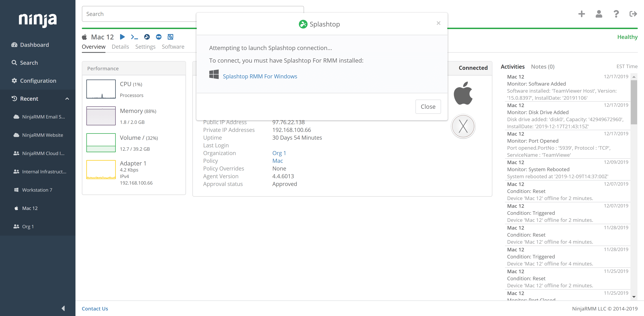Collapse the left navigation sidebar
The height and width of the screenshot is (316, 644).
(63, 308)
